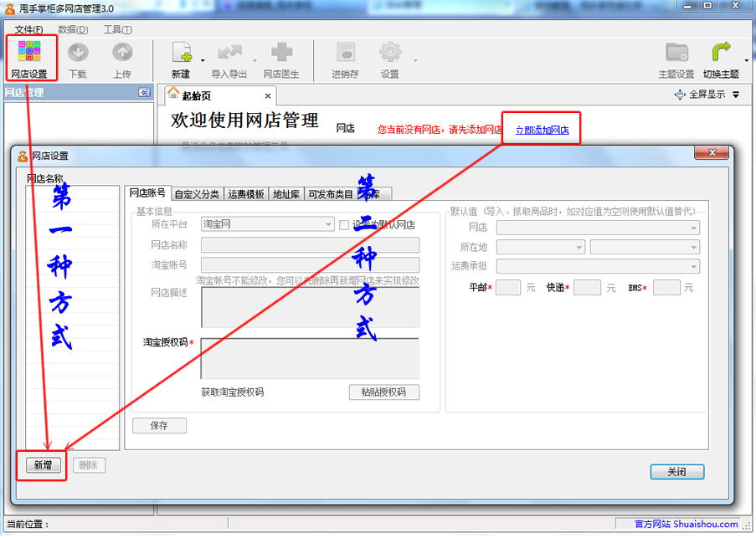Switch to the 自定义分类 tab
This screenshot has width=756, height=538.
tap(197, 194)
